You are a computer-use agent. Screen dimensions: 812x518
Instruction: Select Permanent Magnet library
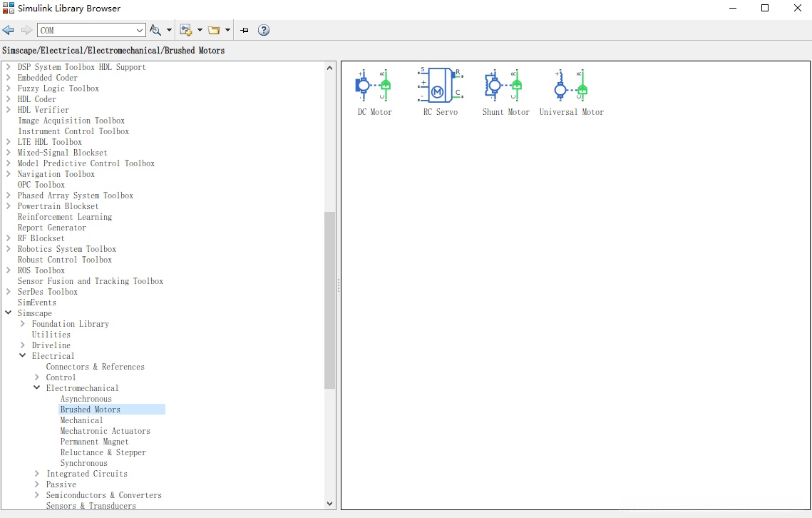click(94, 441)
